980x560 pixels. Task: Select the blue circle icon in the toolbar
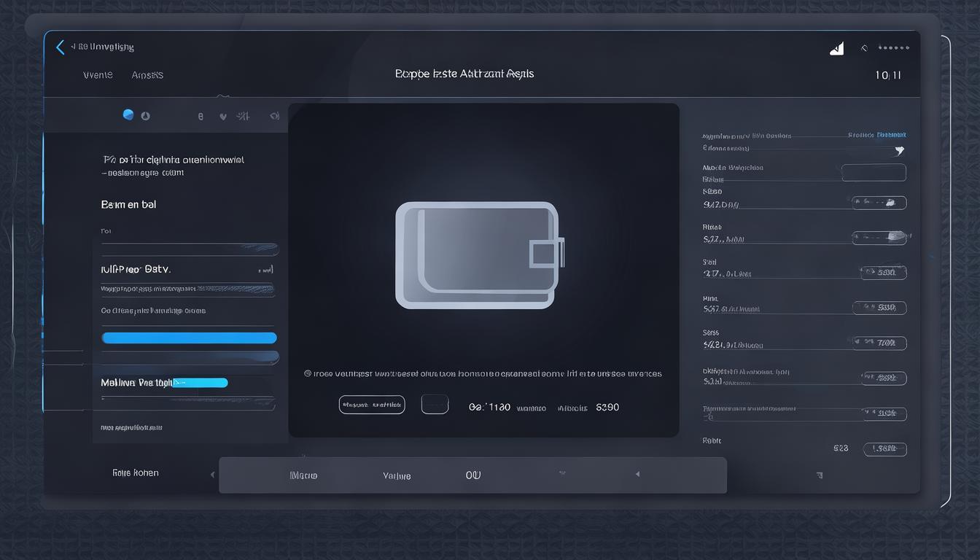(x=128, y=114)
